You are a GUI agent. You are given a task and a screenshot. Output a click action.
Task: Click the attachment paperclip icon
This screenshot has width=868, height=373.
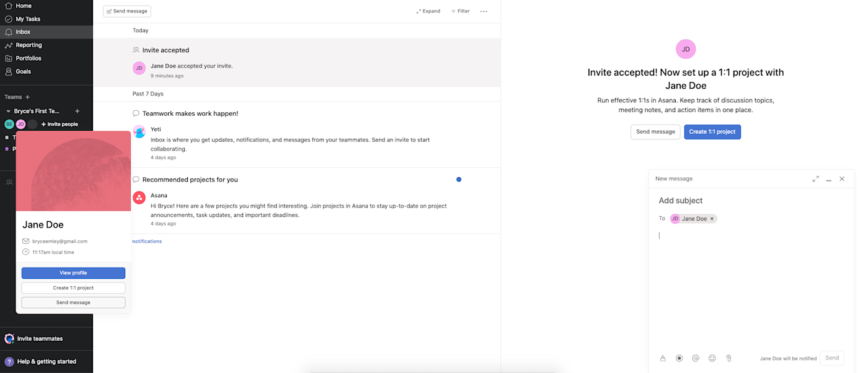click(x=729, y=358)
